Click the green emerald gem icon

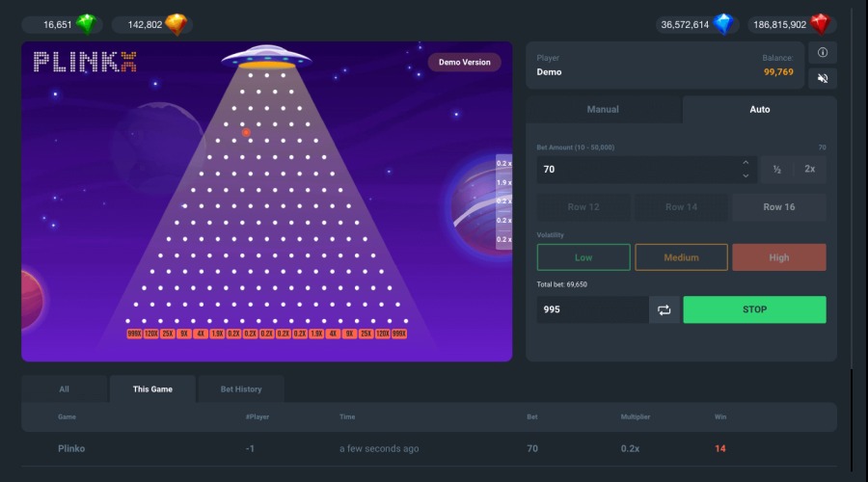(x=87, y=24)
